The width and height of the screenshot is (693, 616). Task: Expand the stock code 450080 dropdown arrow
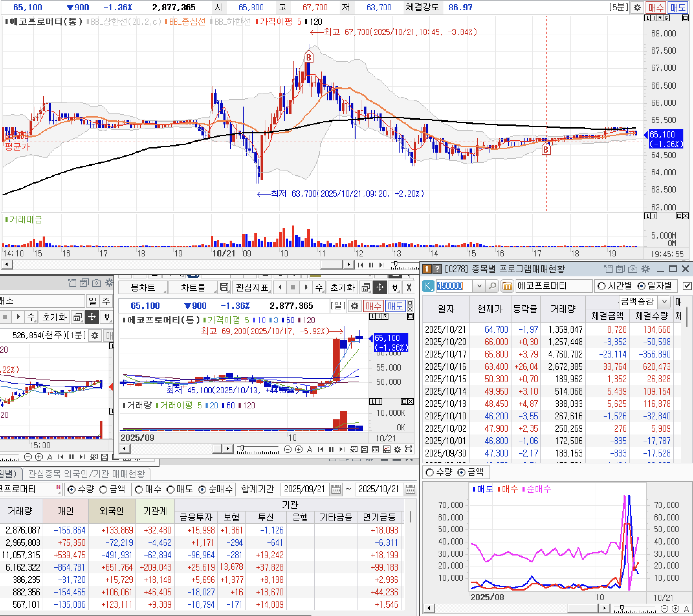480,286
